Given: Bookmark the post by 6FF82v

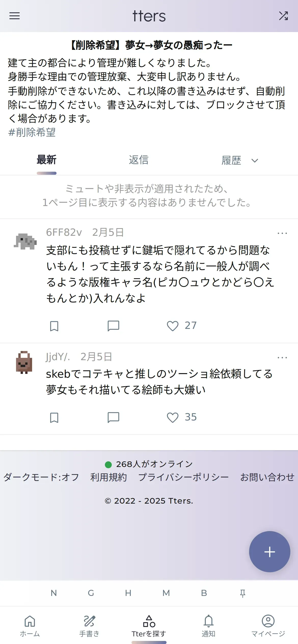Looking at the screenshot, I should 54,326.
